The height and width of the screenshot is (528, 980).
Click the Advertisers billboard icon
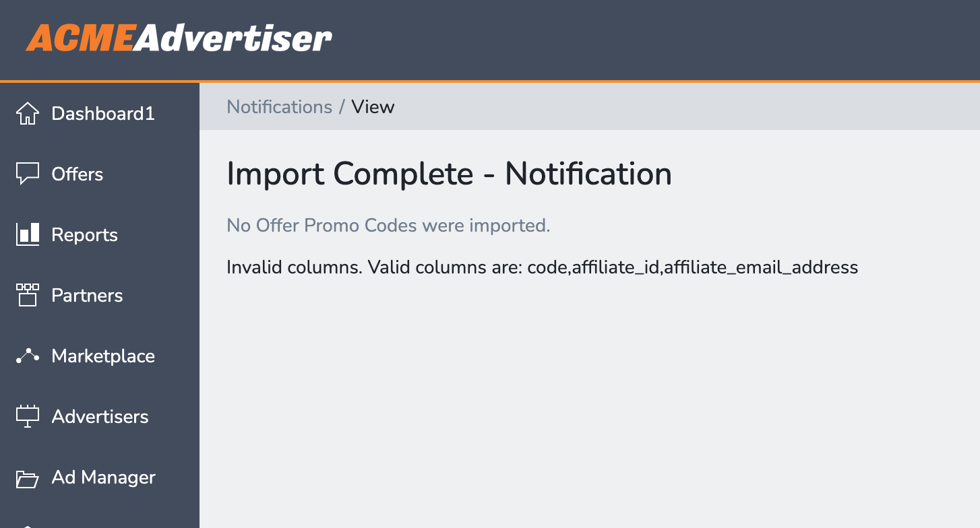[x=27, y=416]
